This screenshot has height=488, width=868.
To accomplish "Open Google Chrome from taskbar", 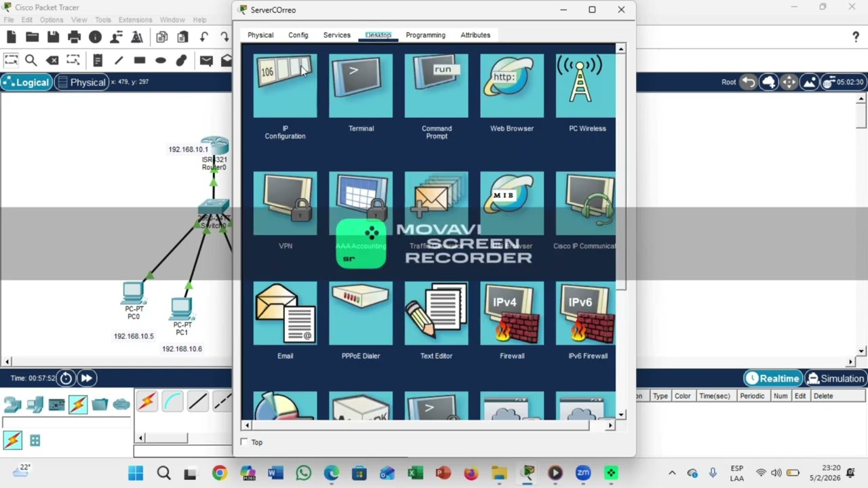I will point(219,473).
